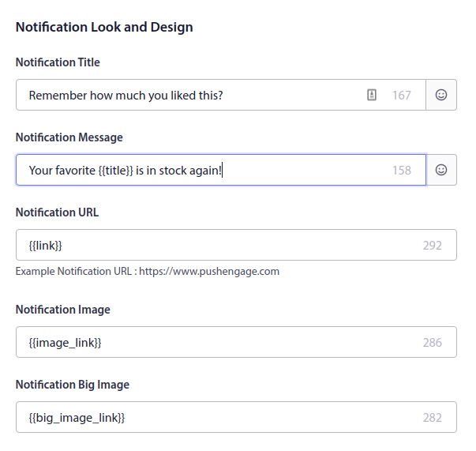
Task: Click the 'Notification Image' field label
Action: coord(63,310)
